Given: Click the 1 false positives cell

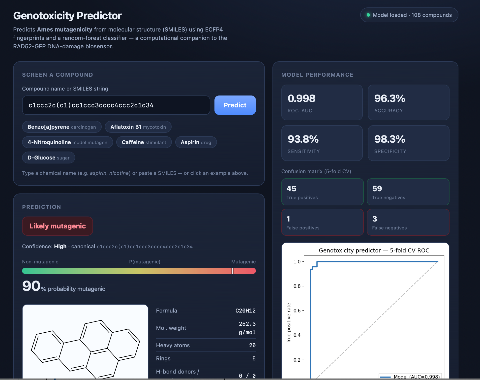Looking at the screenshot, I should point(322,222).
